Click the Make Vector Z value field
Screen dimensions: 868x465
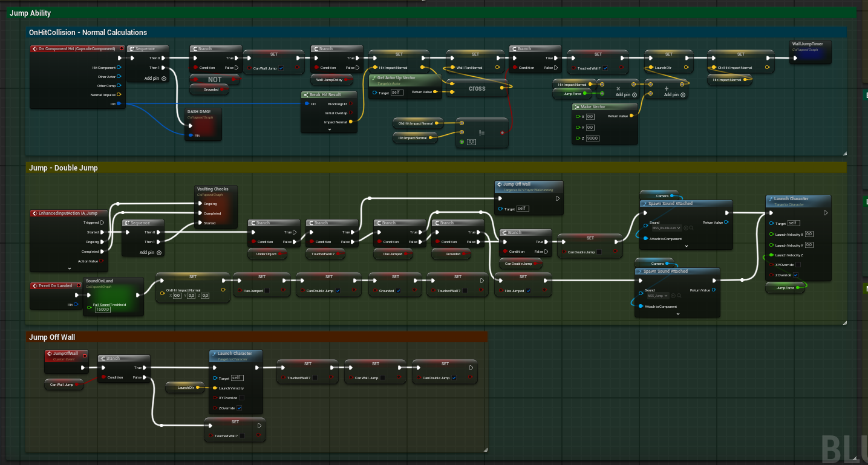(x=592, y=138)
